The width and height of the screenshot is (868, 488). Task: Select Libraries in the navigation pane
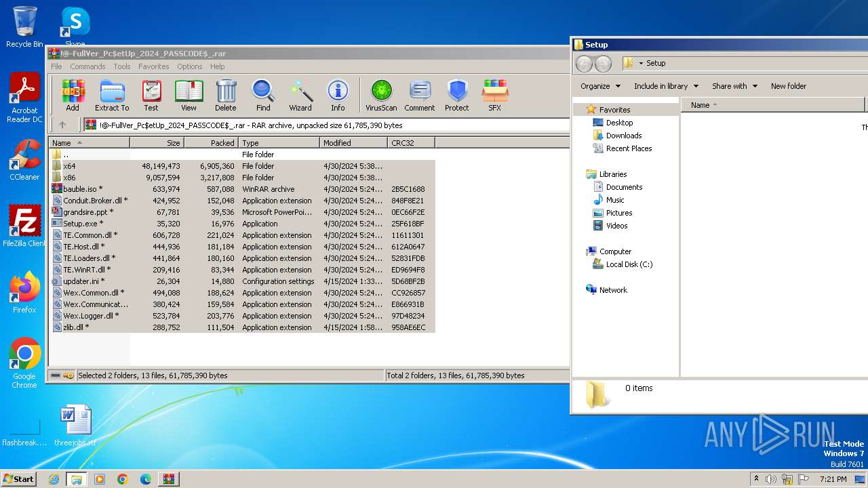pos(612,174)
